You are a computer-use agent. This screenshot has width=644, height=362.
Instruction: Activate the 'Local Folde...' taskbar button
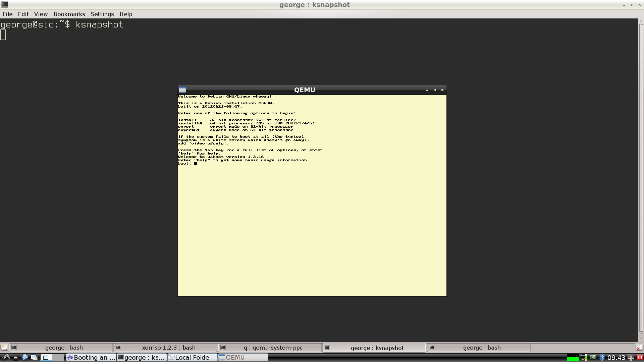192,357
